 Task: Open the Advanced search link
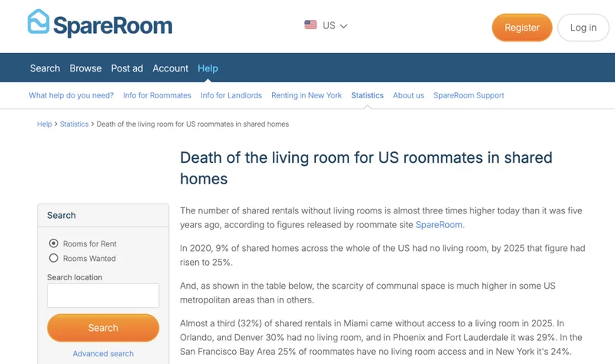103,354
